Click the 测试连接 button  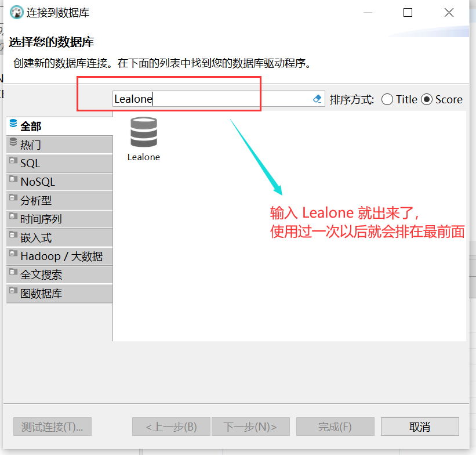tap(52, 427)
